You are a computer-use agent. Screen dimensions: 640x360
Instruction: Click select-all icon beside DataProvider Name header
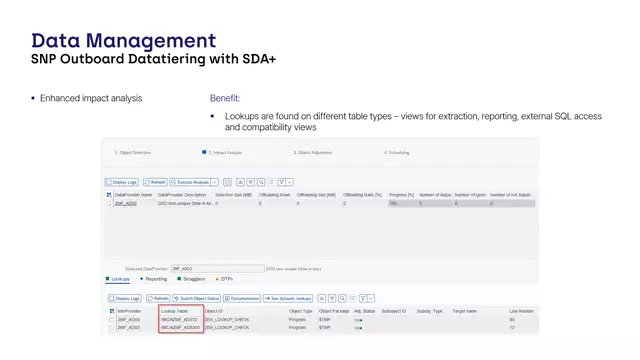pos(109,195)
